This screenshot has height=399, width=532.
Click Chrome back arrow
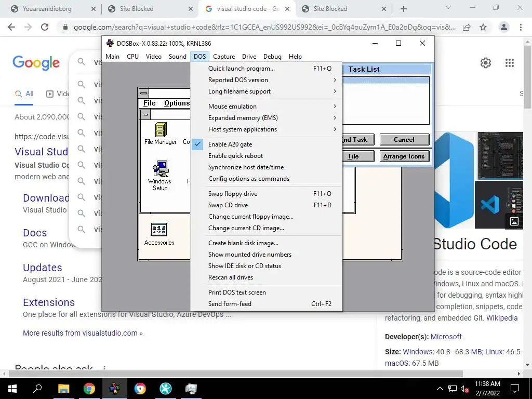coord(11,27)
